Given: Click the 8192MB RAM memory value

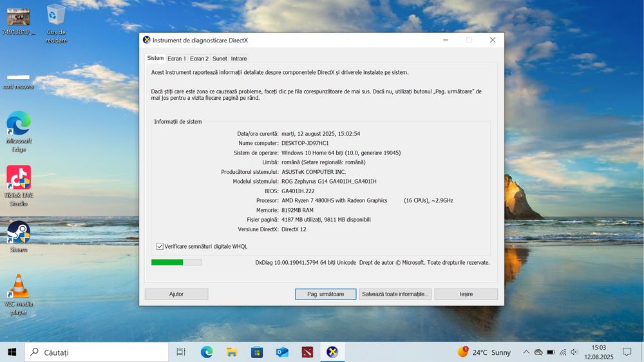Looking at the screenshot, I should coord(298,211).
